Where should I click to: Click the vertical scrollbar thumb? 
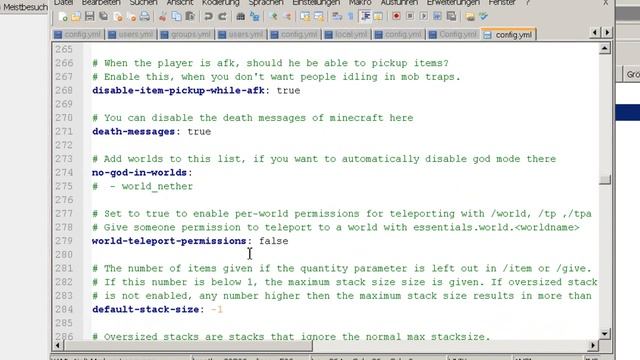(604, 180)
